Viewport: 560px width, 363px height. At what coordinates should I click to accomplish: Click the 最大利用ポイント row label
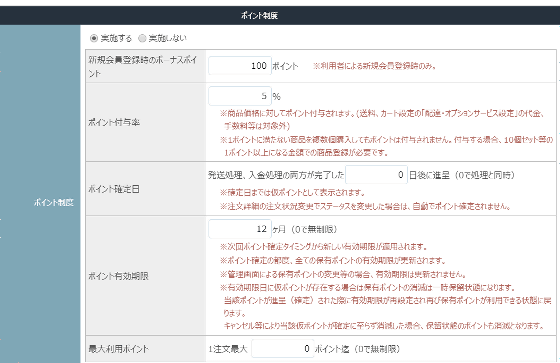pos(118,349)
